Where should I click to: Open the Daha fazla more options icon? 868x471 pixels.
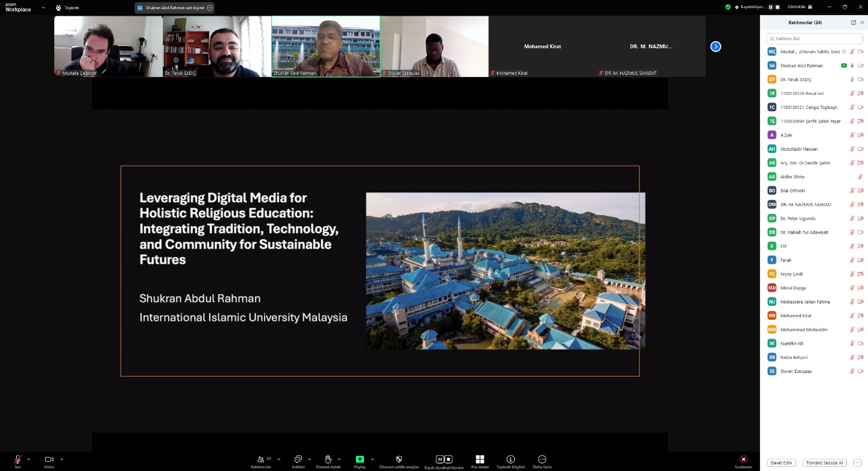click(x=542, y=460)
